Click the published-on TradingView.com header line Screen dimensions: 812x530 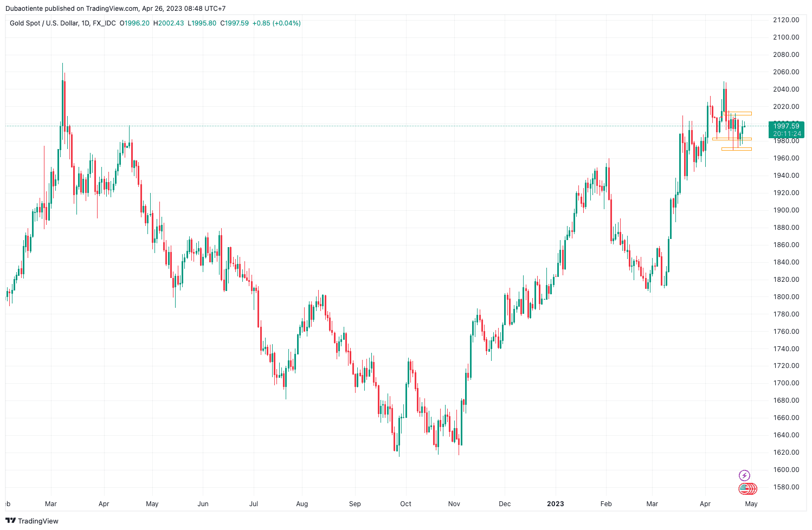click(115, 9)
